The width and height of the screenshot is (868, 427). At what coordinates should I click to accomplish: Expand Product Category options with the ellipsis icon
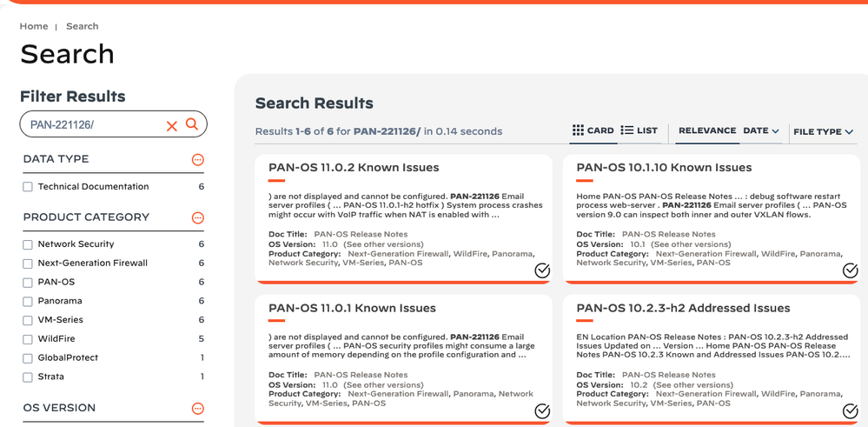pos(197,217)
